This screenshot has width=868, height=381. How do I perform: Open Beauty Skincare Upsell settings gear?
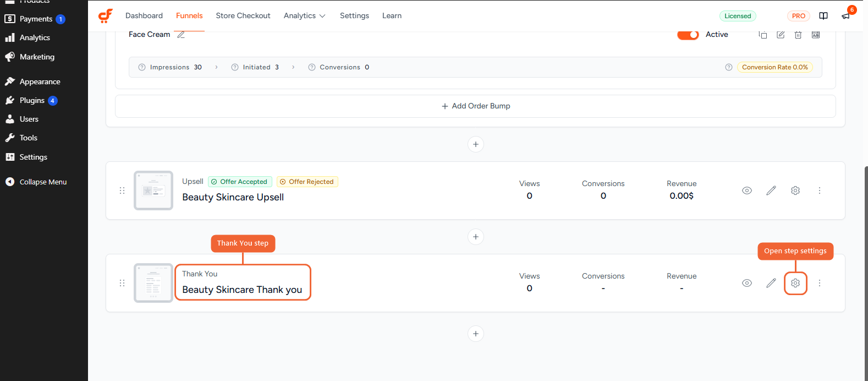(x=795, y=190)
